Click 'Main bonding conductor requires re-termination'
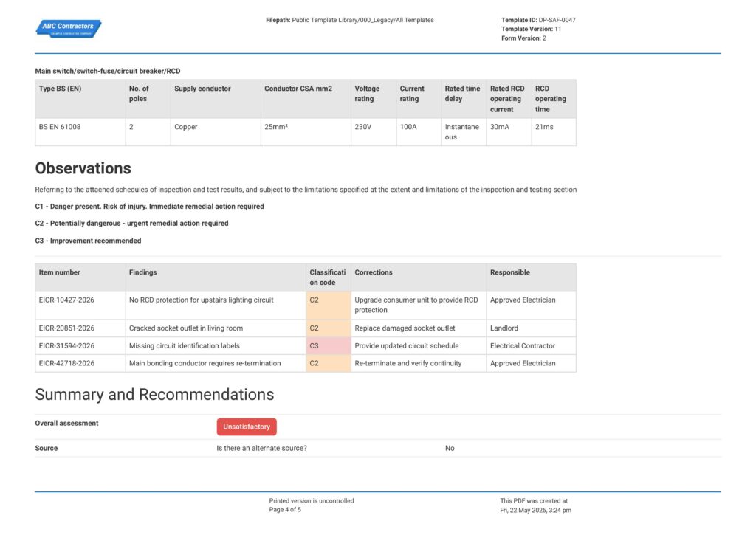Image resolution: width=756 pixels, height=535 pixels. [x=205, y=363]
